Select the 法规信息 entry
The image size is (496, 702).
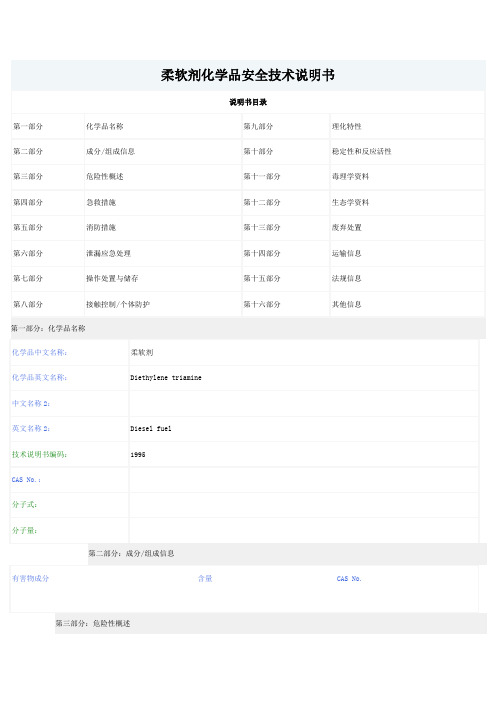347,278
